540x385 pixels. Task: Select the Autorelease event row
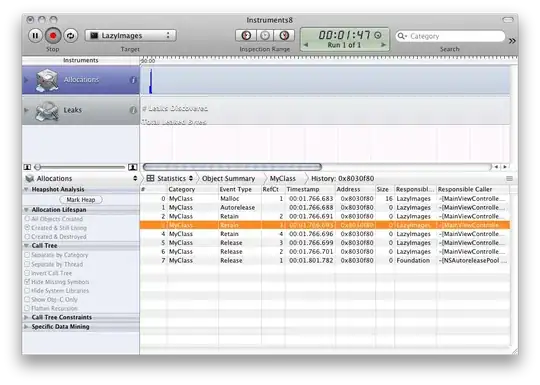coord(325,208)
